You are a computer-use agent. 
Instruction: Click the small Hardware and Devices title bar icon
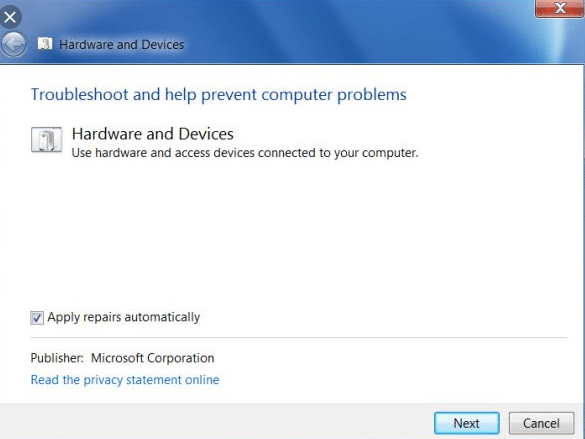tap(45, 44)
